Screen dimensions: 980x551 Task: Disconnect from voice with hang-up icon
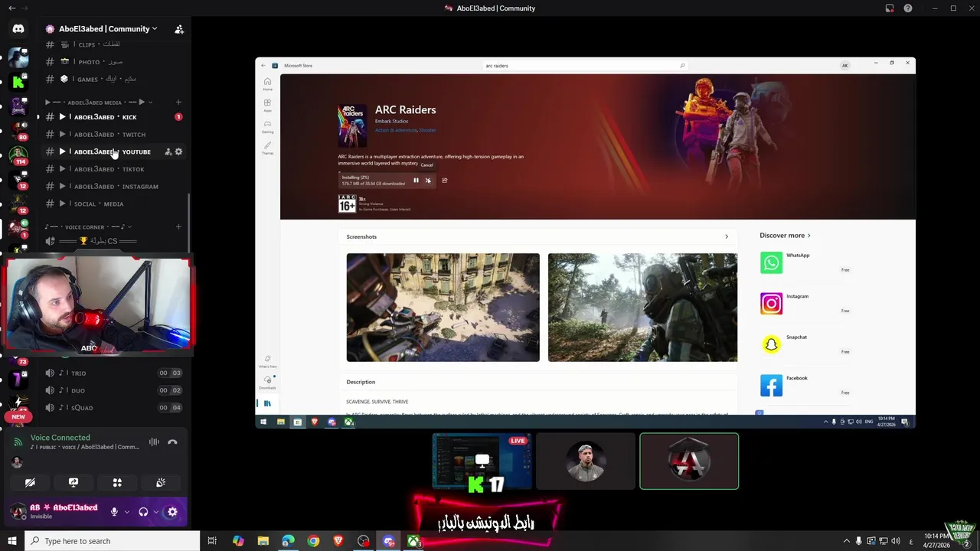(172, 442)
